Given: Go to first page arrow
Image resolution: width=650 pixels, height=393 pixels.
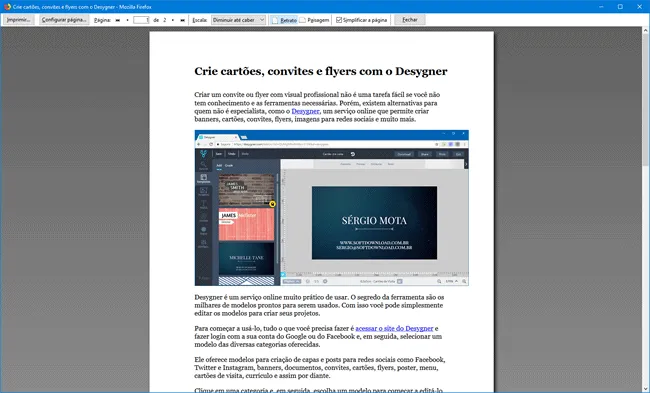Looking at the screenshot, I should coord(118,20).
